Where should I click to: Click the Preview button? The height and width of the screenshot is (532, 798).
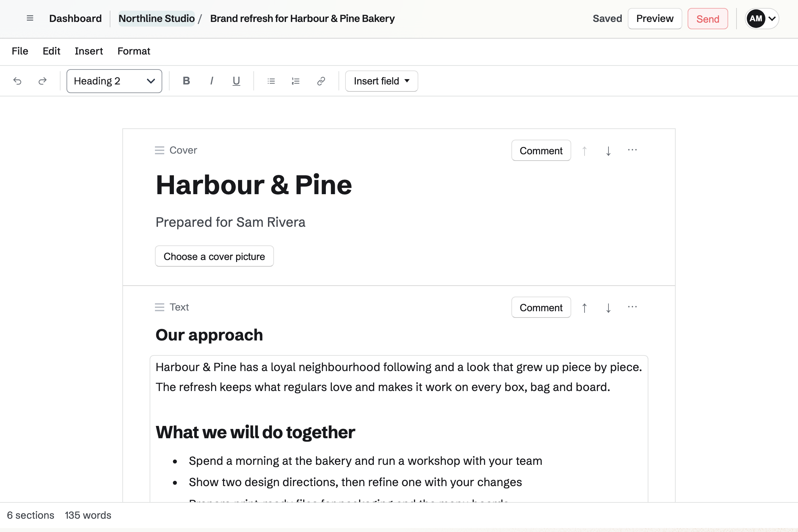[655, 19]
